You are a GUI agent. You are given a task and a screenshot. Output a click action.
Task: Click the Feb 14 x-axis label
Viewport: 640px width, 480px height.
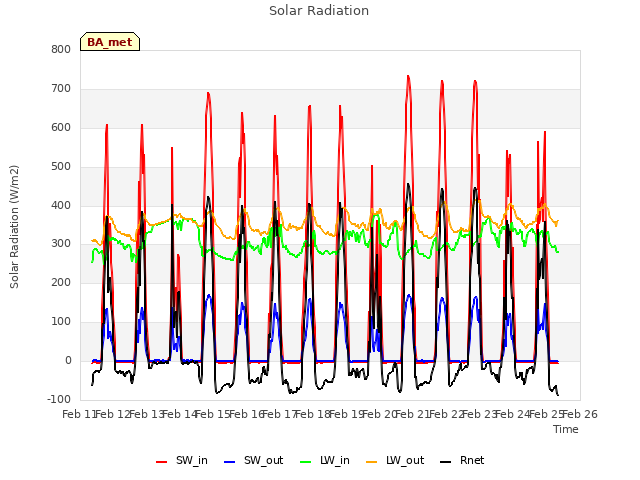pos(178,414)
